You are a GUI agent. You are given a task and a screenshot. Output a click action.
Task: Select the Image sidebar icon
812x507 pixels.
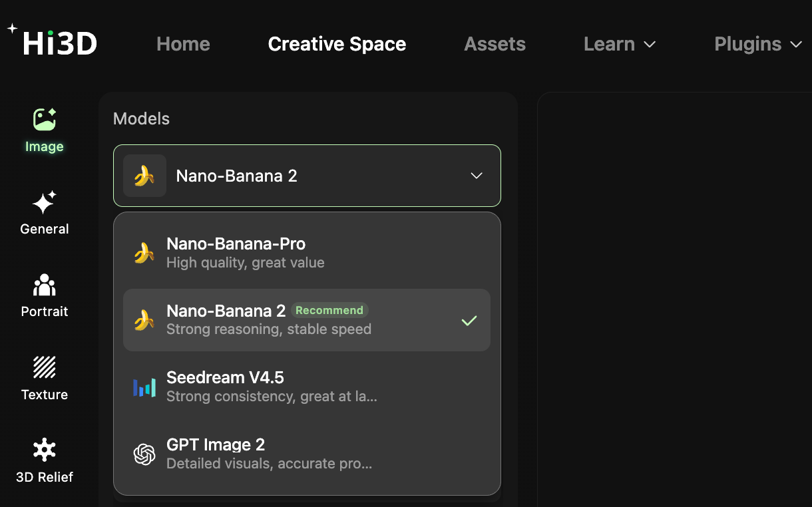point(45,120)
